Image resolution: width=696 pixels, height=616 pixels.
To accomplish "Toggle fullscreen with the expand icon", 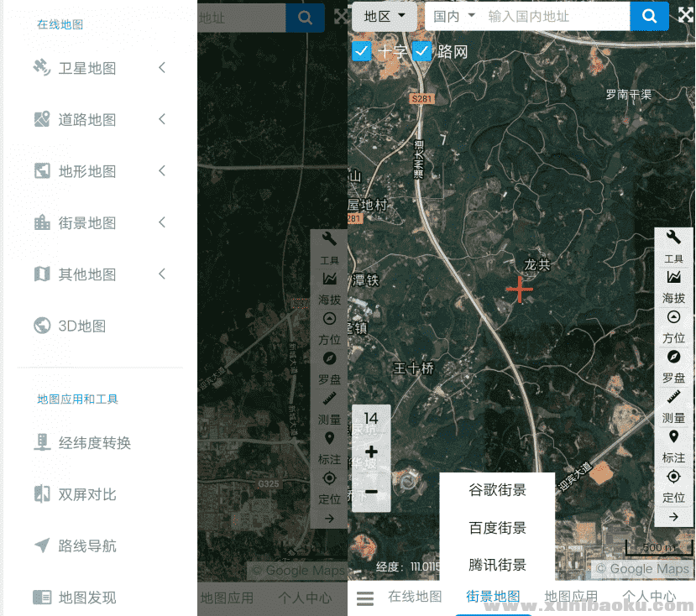I will pos(685,16).
